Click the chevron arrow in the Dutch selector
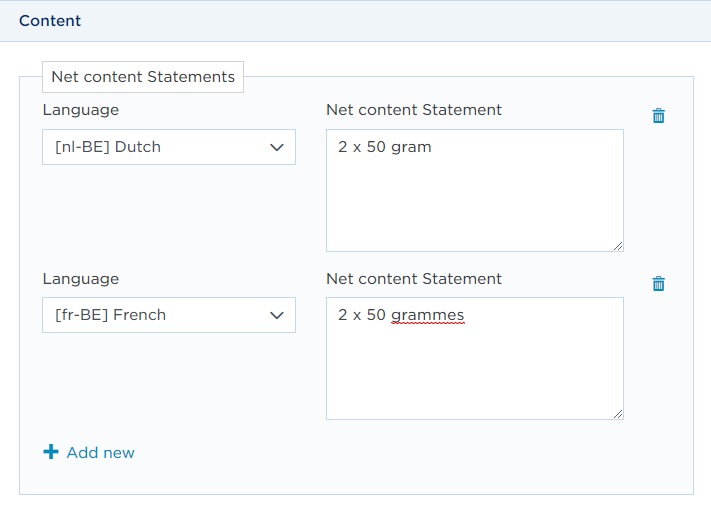Viewport: 711px width, 509px height. (277, 147)
